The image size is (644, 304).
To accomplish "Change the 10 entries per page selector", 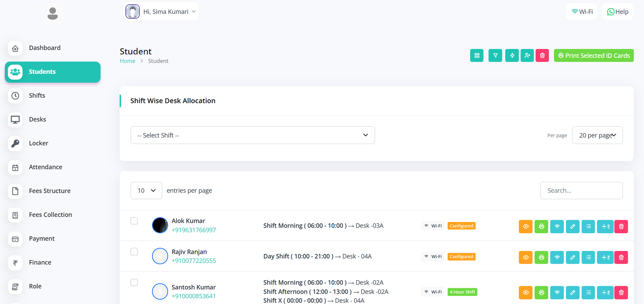I will (146, 191).
